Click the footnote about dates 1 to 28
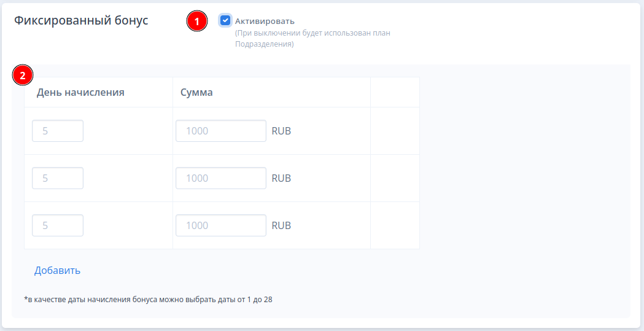The image size is (644, 331). (x=149, y=300)
